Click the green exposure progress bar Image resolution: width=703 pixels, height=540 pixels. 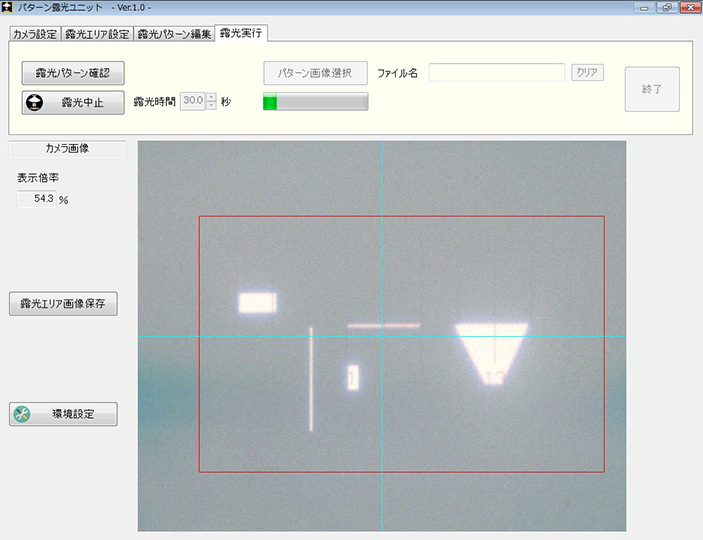coord(315,102)
